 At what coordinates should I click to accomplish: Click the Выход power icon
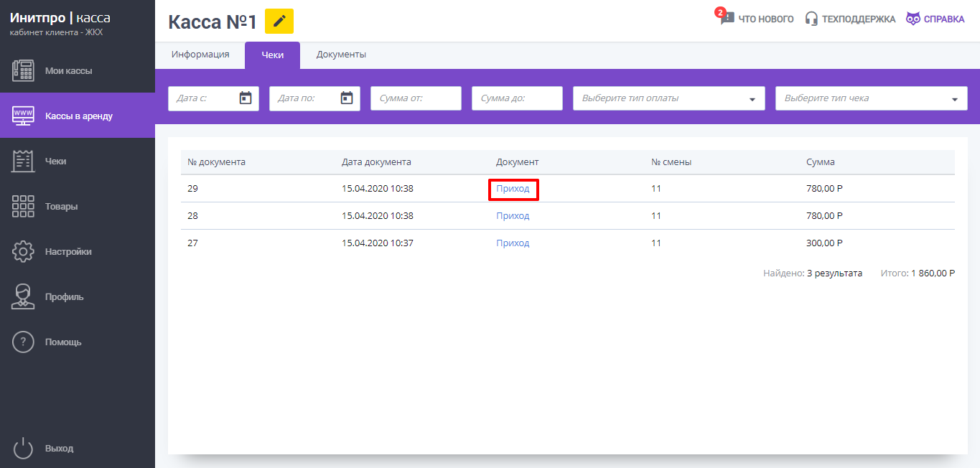pos(24,448)
